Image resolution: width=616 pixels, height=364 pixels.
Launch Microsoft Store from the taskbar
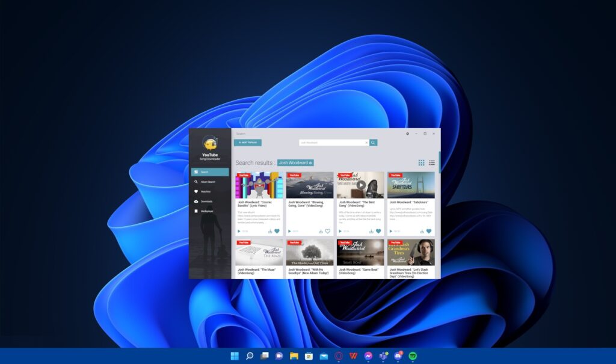[x=309, y=356]
